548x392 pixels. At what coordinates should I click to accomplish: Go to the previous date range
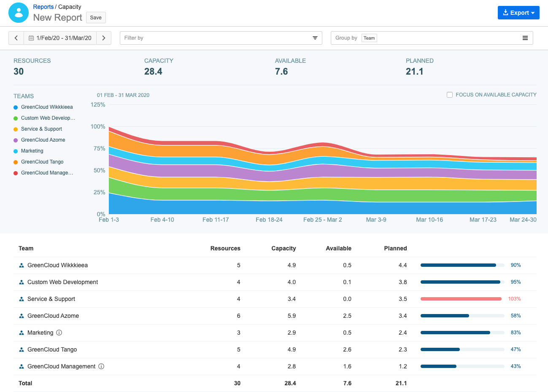pyautogui.click(x=16, y=38)
